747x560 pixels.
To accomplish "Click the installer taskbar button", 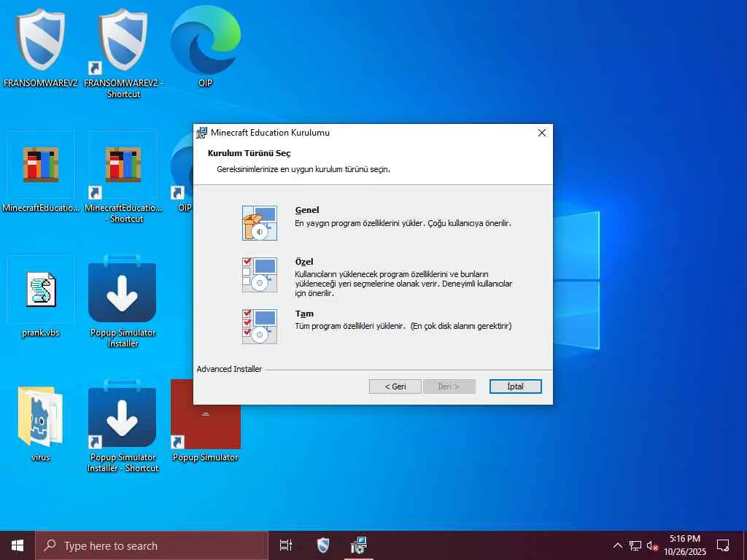I will click(x=359, y=545).
